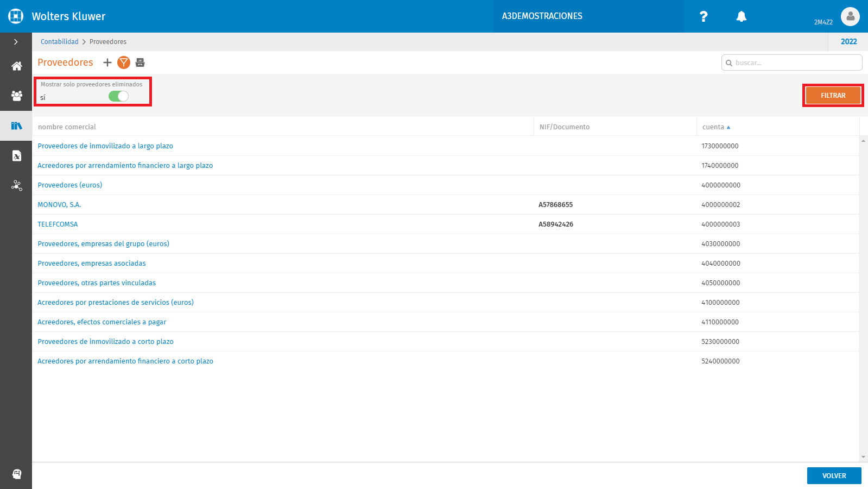Viewport: 868px width, 489px height.
Task: Select year 2022 in header
Action: tap(848, 42)
